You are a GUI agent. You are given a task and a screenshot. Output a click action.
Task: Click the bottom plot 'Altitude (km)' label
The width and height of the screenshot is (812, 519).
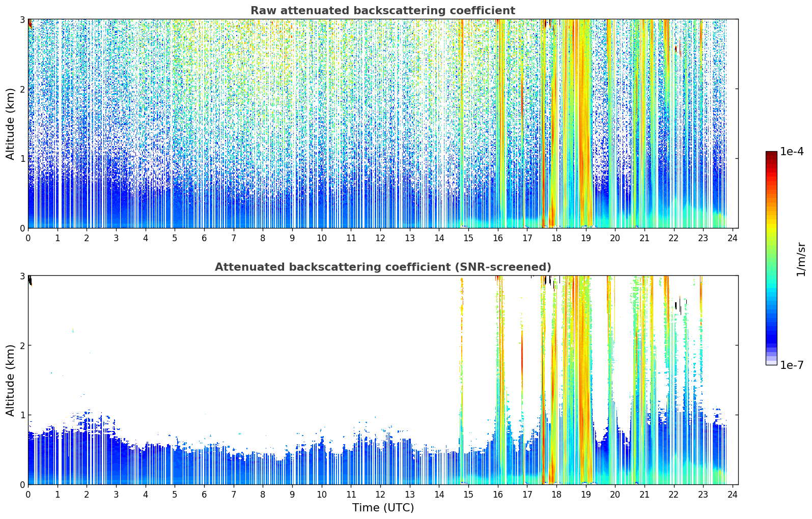pos(10,380)
